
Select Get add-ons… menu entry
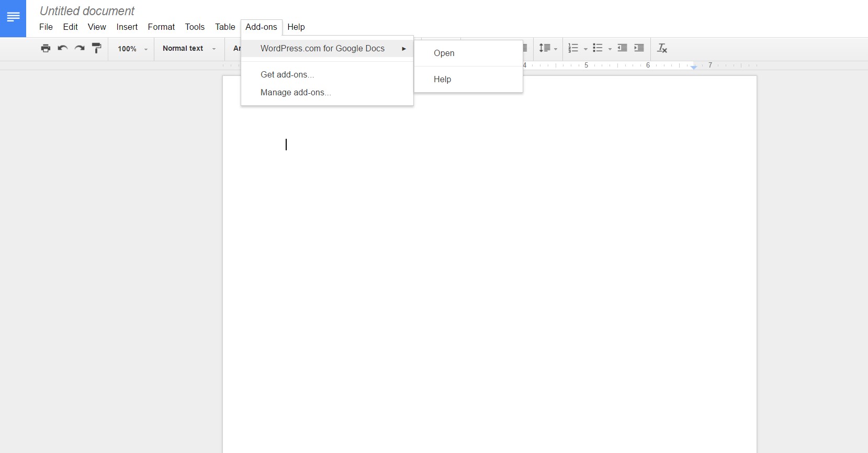[x=327, y=75]
